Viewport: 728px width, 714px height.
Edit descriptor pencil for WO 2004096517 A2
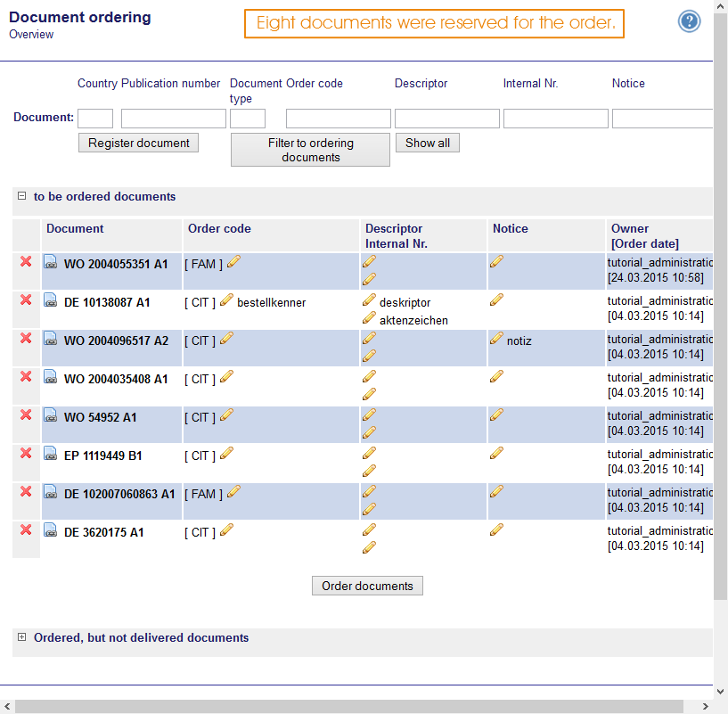coord(369,338)
